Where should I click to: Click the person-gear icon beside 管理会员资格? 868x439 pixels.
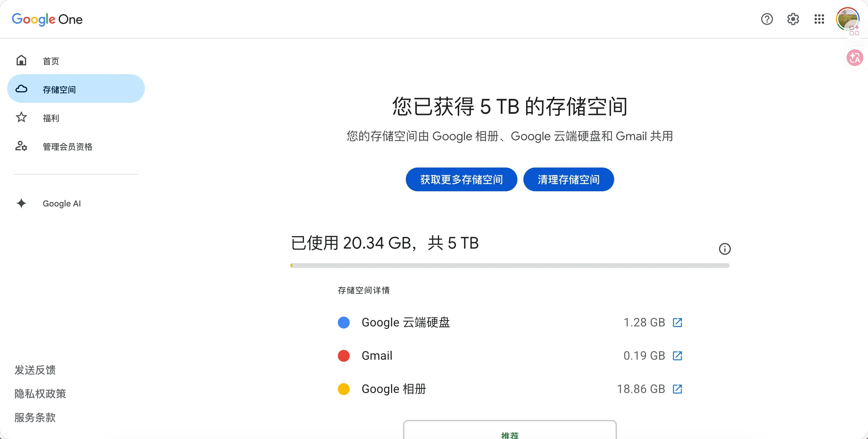click(x=21, y=146)
